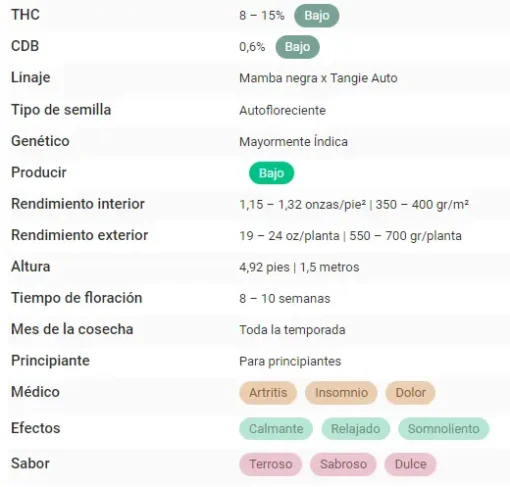This screenshot has width=510, height=487.
Task: Click the Bajo badge next to CDB
Action: click(297, 47)
